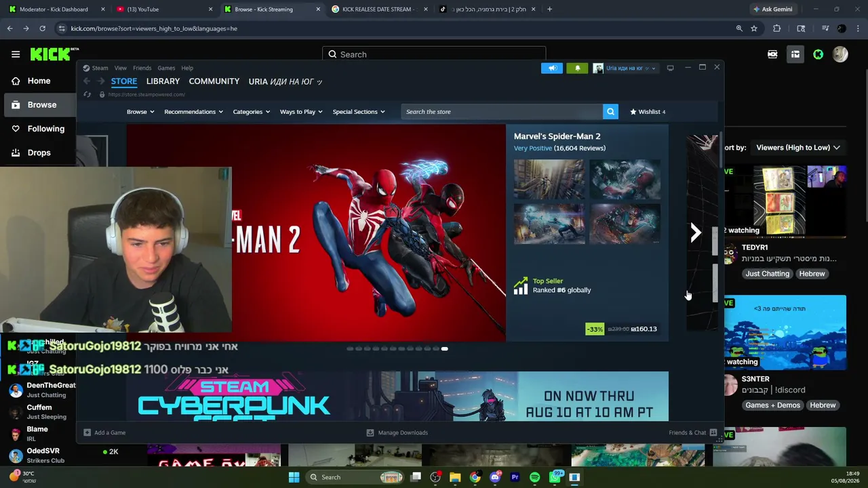Expand Recommendations dropdown in Steam store
Image resolution: width=868 pixels, height=488 pixels.
(x=193, y=112)
